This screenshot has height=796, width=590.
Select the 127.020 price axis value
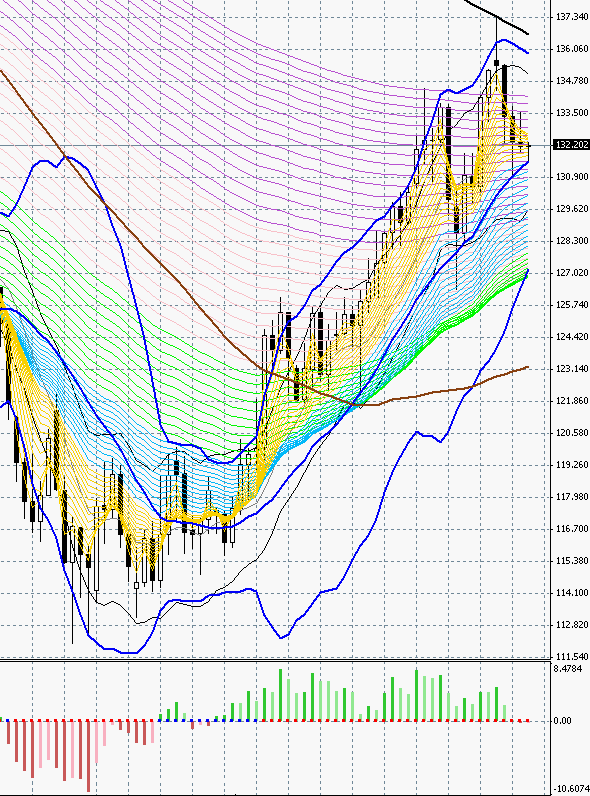[x=572, y=273]
